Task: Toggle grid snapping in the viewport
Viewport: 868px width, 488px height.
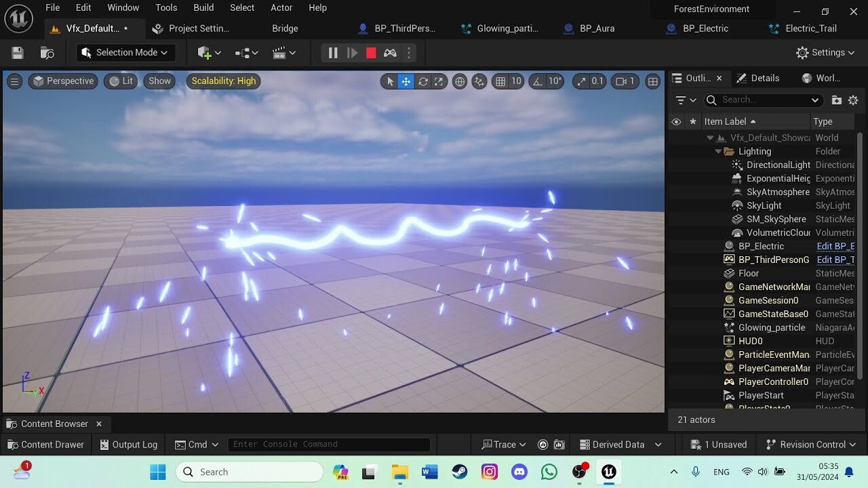Action: tap(500, 81)
